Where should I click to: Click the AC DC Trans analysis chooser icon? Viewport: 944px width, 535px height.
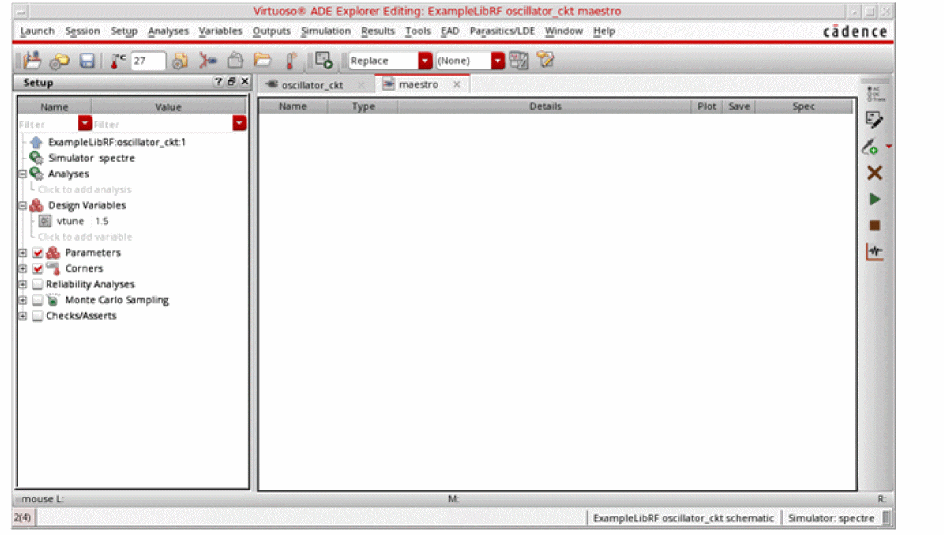(x=874, y=94)
